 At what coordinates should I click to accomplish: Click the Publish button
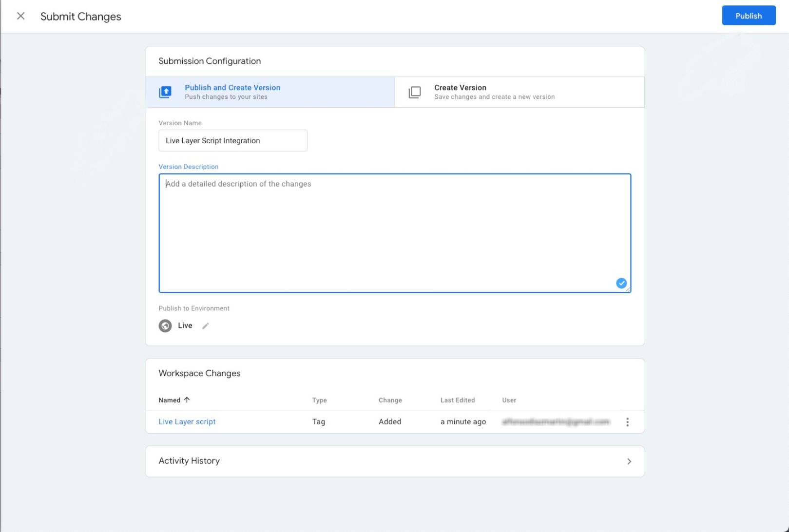coord(749,15)
